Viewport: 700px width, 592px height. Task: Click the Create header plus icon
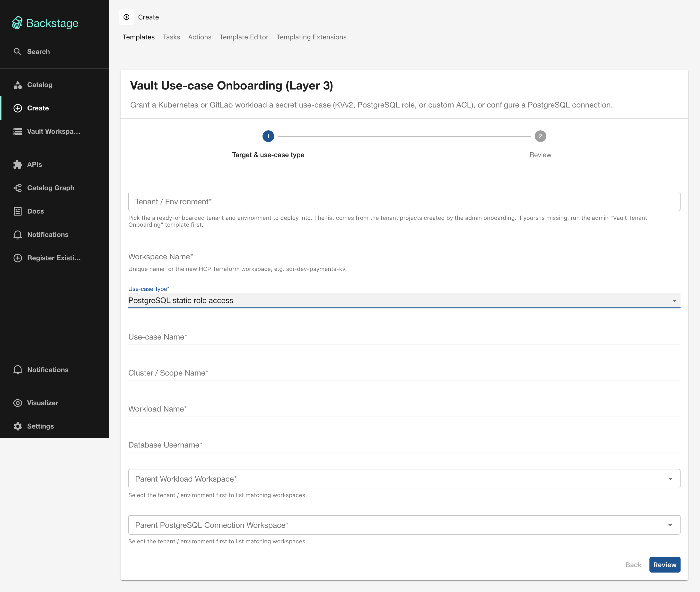[126, 17]
